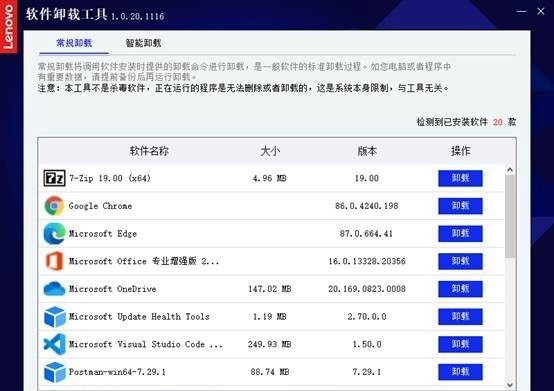Viewport: 554px width, 391px height.
Task: Uninstall Microsoft OneDrive via 卸载 button
Action: pos(460,289)
